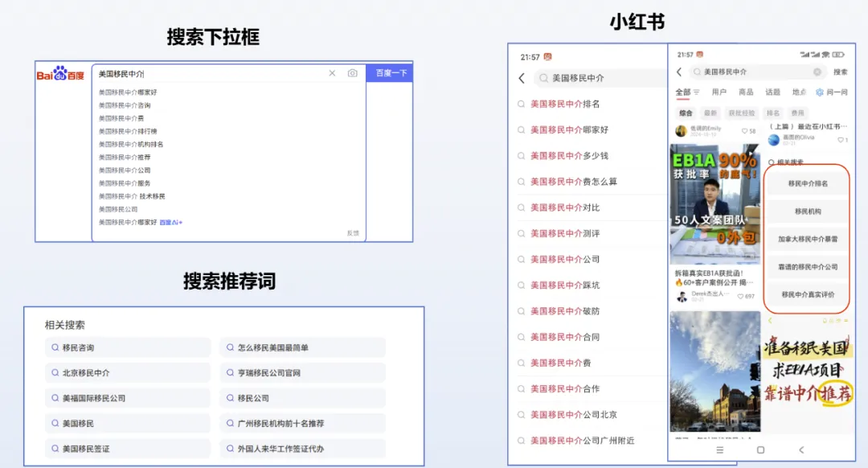The height and width of the screenshot is (468, 868).
Task: Open Baidu camera image search
Action: click(x=353, y=73)
